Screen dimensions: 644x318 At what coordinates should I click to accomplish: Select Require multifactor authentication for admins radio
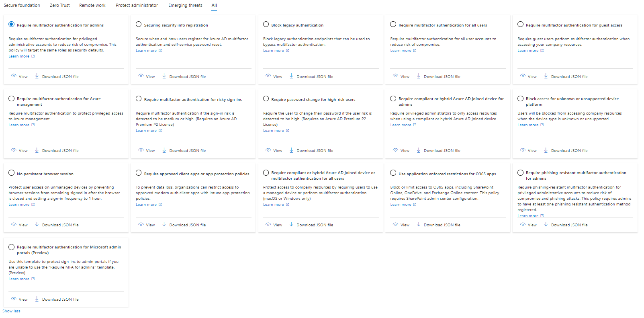coord(12,25)
